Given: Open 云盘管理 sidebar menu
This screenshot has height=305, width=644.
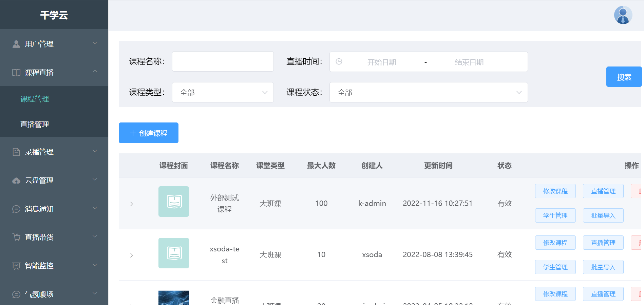Looking at the screenshot, I should pos(54,180).
